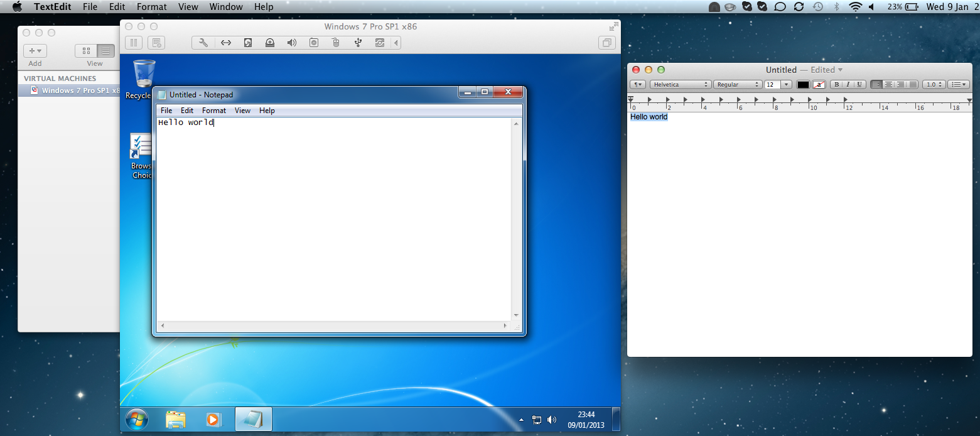Click the USB device icon
Screen dimensions: 980x436
click(x=358, y=43)
